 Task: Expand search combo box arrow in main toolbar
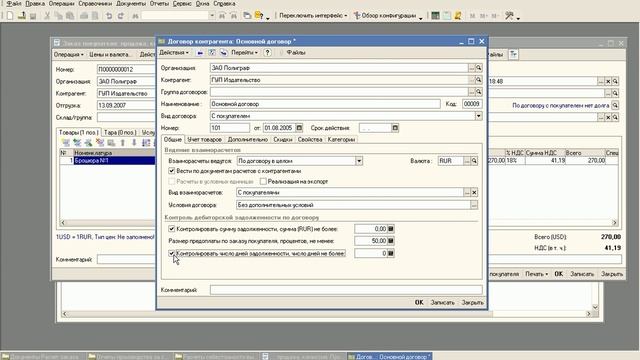[212, 16]
